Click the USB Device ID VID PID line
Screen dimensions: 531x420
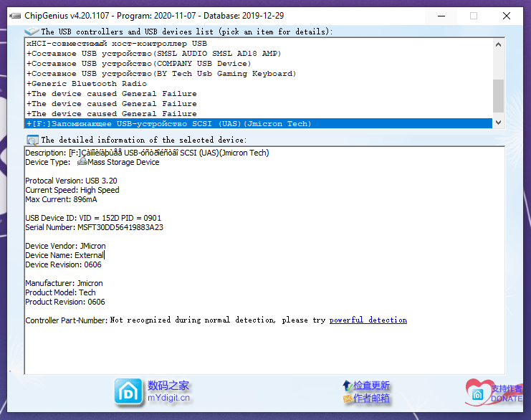click(x=93, y=218)
